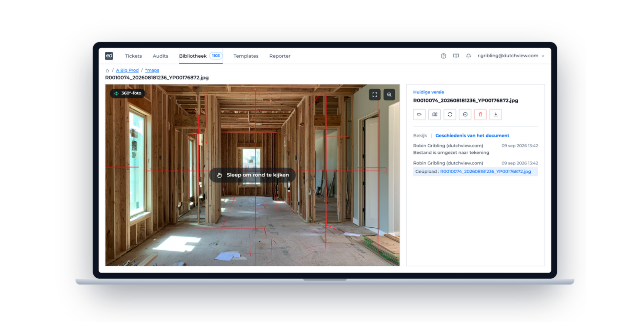Expand the r.gribling@dutchview.com account menu

(x=511, y=56)
